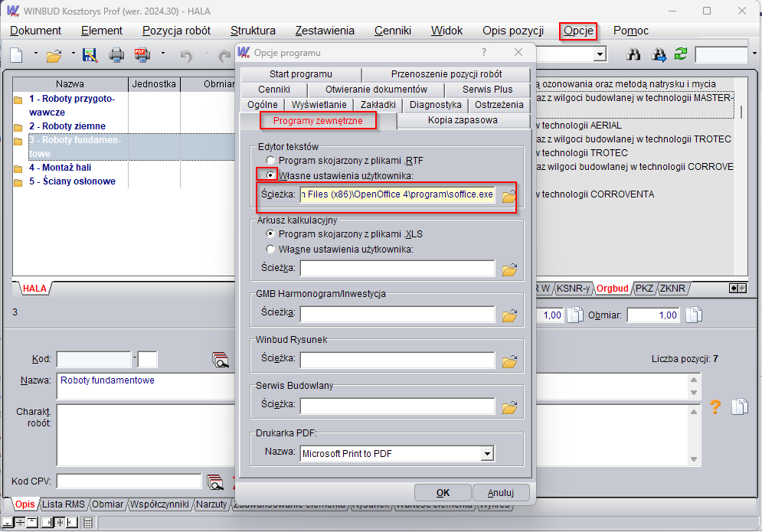Select spreadsheet 'Własne ustawienia użytkownika' radio
762x532 pixels.
tap(270, 250)
